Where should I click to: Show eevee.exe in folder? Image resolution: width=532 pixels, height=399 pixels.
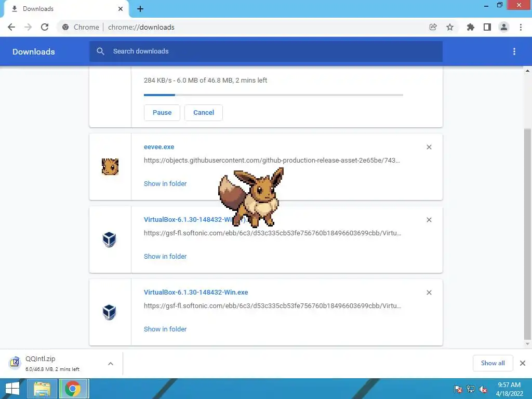[165, 183]
